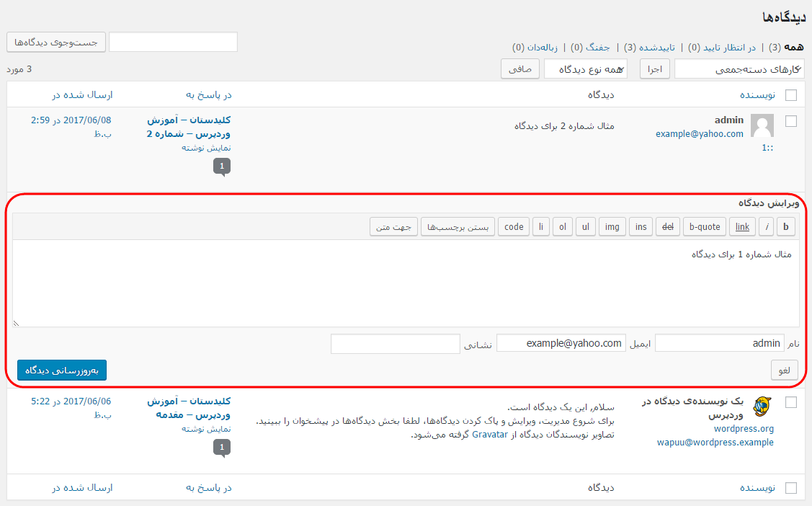Sort by ارسال شده در column in header

[x=82, y=94]
